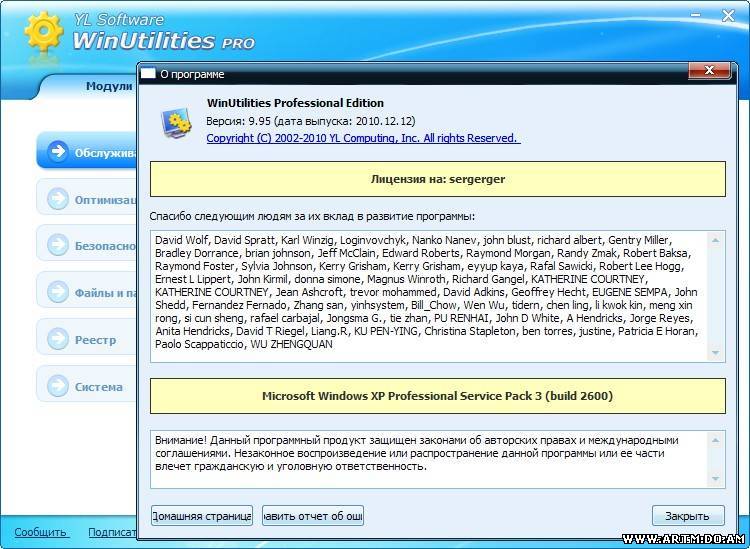Click the Подписаться link at bottom

[x=113, y=532]
